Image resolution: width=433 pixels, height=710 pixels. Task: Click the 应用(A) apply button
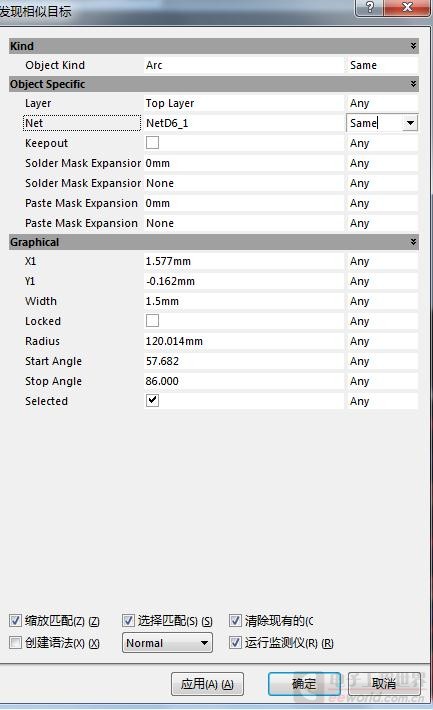(207, 684)
